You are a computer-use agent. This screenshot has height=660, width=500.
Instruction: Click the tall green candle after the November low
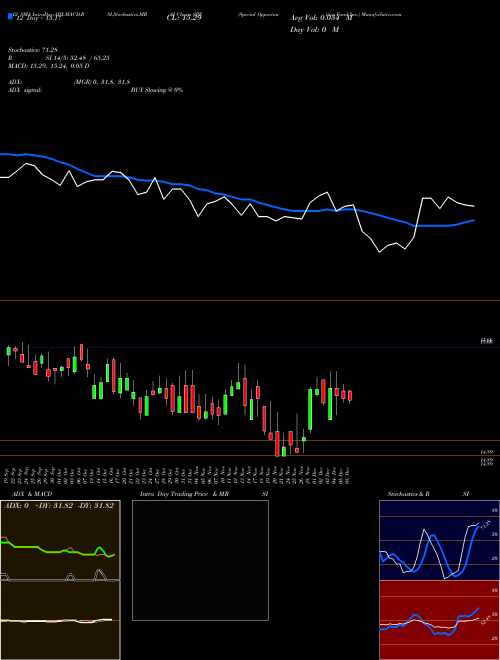(x=310, y=409)
